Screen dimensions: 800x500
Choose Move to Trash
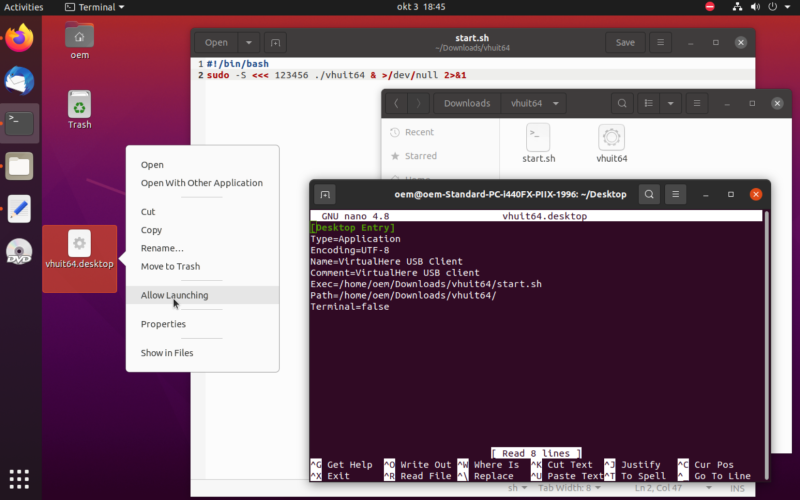click(203, 266)
